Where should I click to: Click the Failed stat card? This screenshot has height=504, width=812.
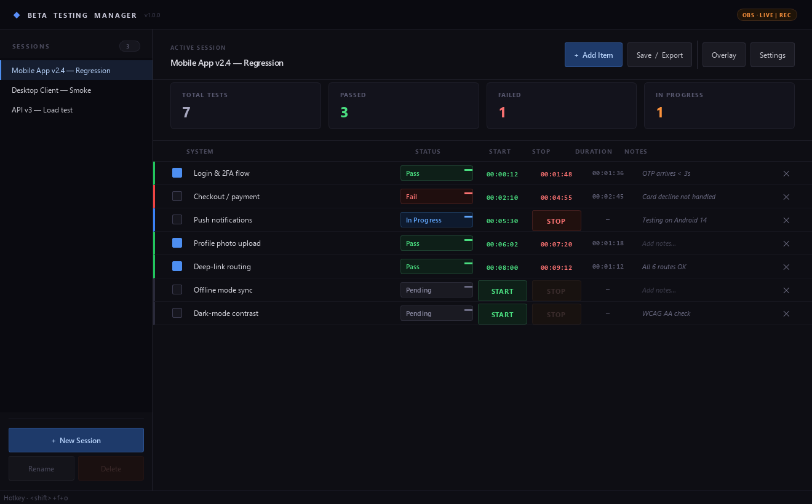[x=562, y=106]
